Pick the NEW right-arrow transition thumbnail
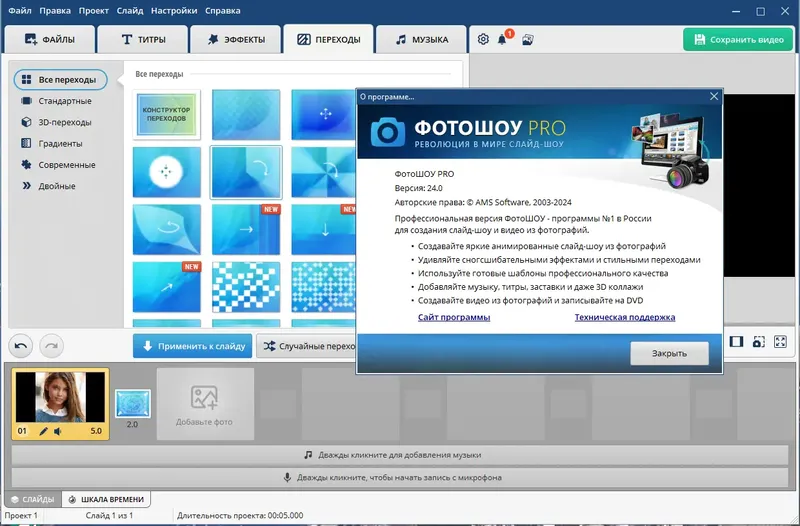Screen dimensions: 800x526 coord(246,230)
